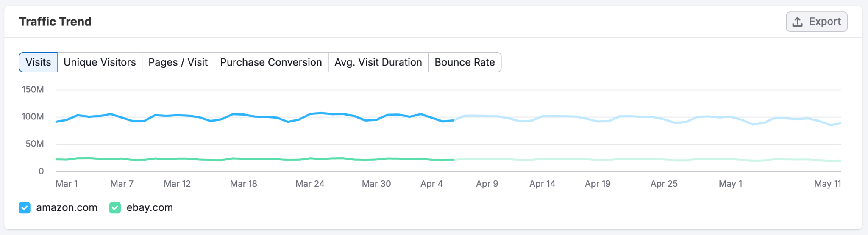Select the Visits tab

pos(38,62)
